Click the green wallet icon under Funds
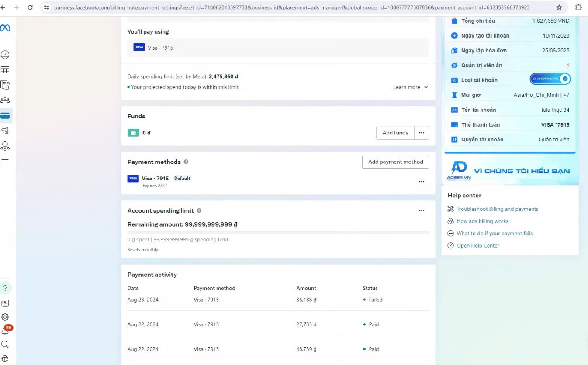588x365 pixels. click(x=133, y=133)
